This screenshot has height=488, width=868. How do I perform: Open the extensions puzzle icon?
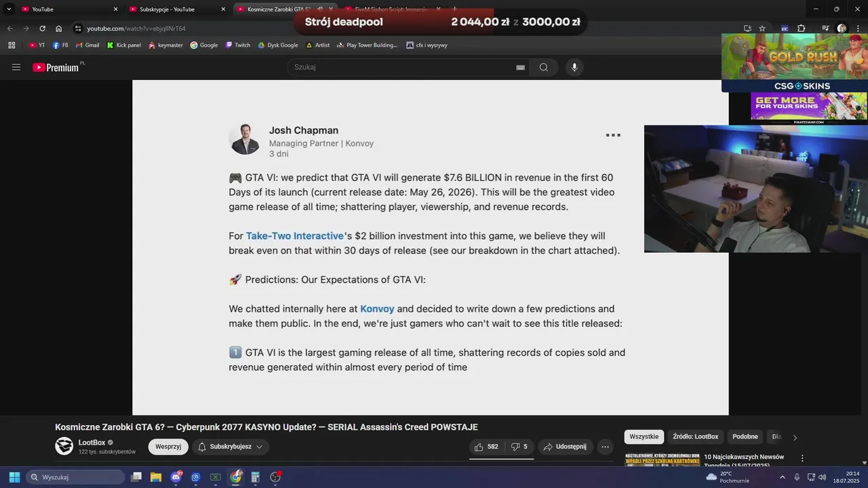click(801, 28)
